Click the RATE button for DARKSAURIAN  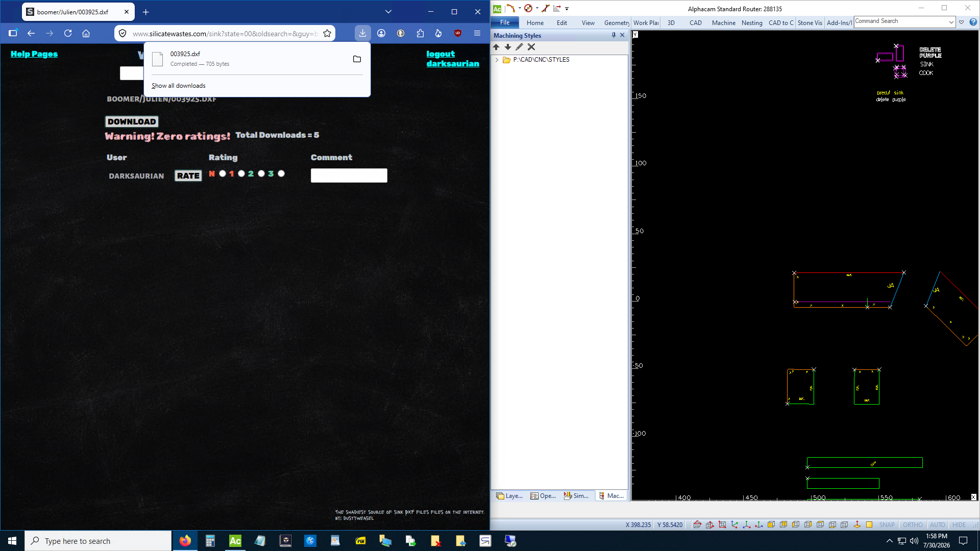point(188,176)
